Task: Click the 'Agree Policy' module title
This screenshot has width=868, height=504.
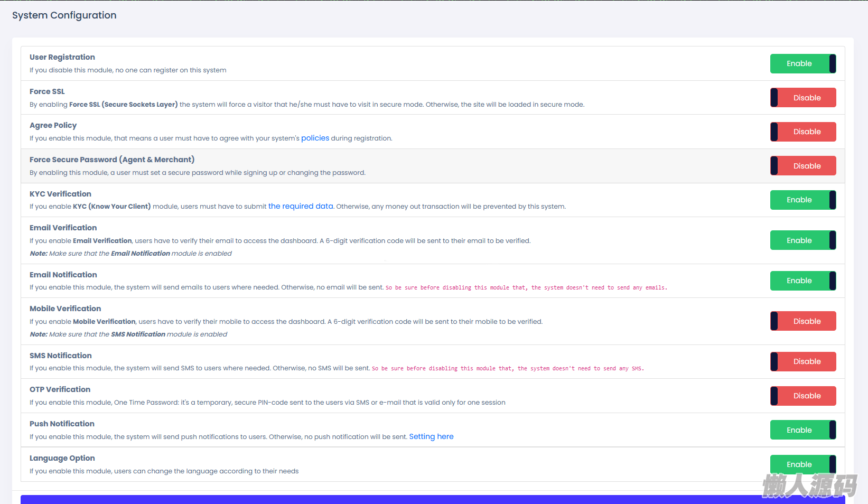Action: 53,125
